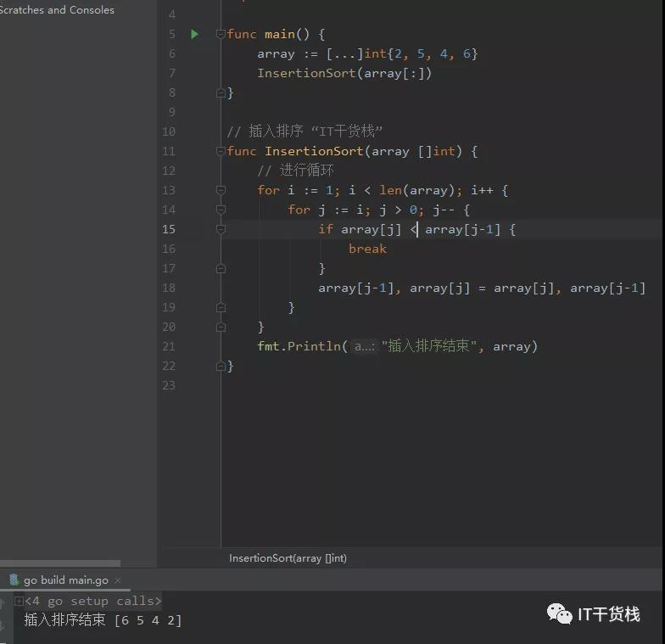Click the swap statement on line 18
The height and width of the screenshot is (644, 665).
tap(482, 288)
